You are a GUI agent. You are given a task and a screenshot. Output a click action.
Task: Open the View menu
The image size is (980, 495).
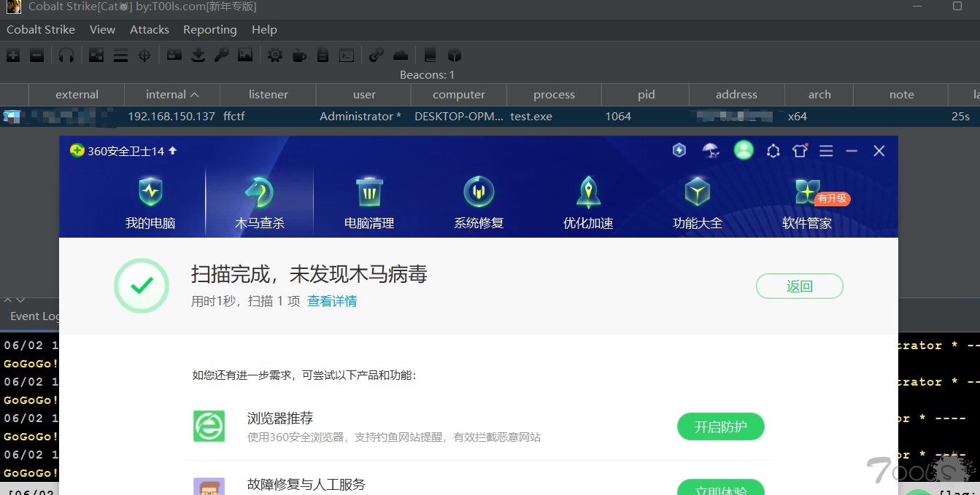tap(102, 30)
